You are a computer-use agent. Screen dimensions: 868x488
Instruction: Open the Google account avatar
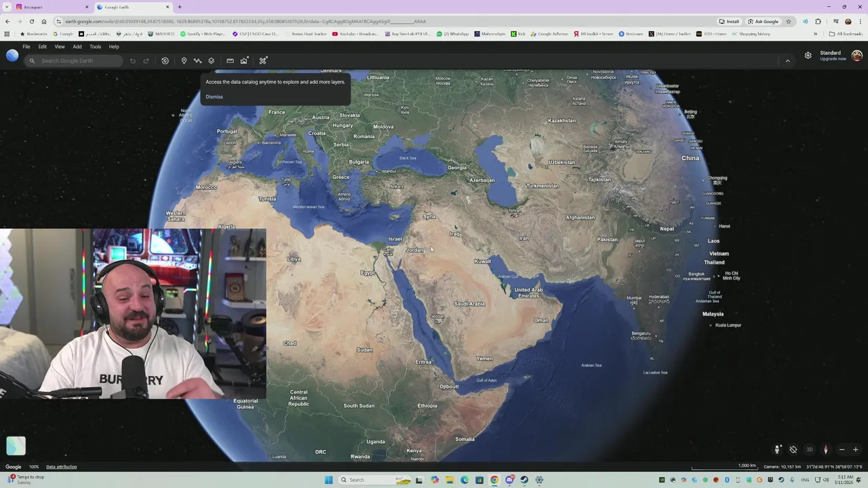(x=857, y=56)
